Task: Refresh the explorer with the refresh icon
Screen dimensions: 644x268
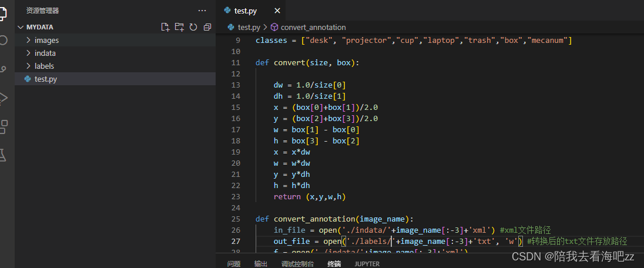Action: [193, 27]
